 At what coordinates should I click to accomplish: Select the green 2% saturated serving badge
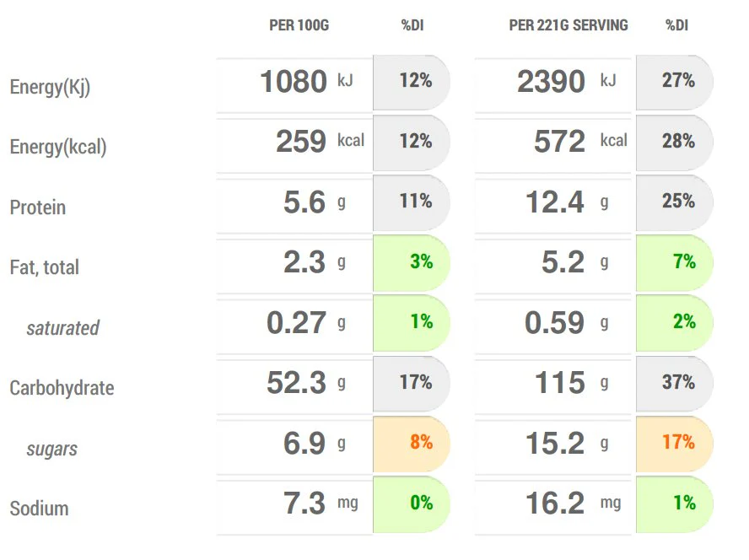pos(676,322)
